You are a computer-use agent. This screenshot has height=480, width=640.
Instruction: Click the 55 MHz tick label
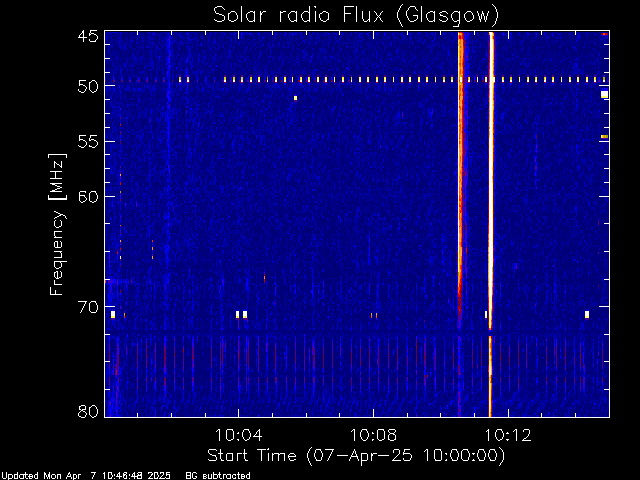click(x=88, y=142)
